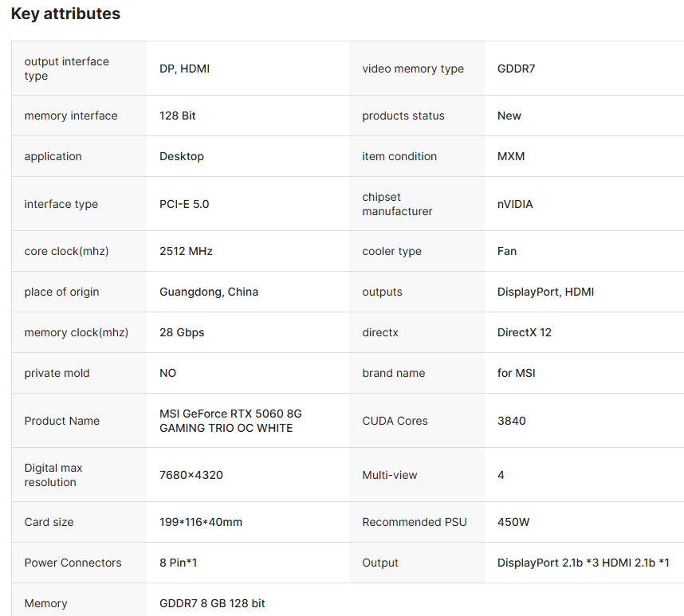Click the 'nVIDIA' chipset manufacturer value

tap(515, 204)
